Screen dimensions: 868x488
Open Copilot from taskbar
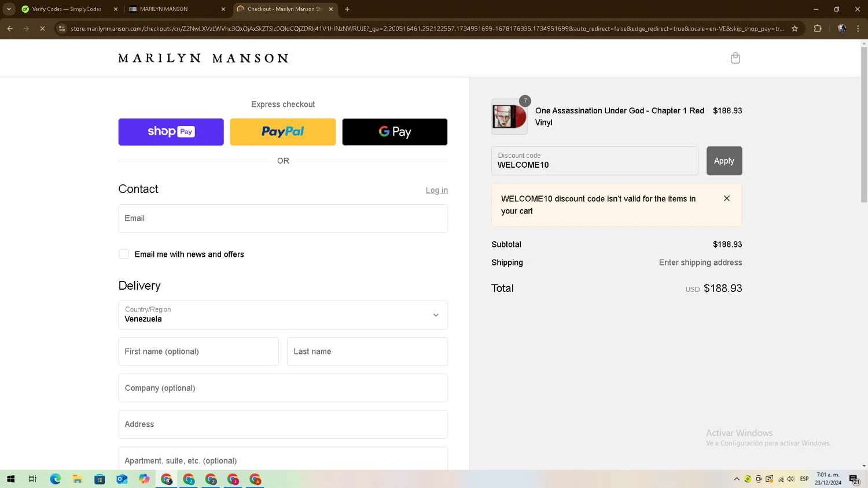click(144, 479)
